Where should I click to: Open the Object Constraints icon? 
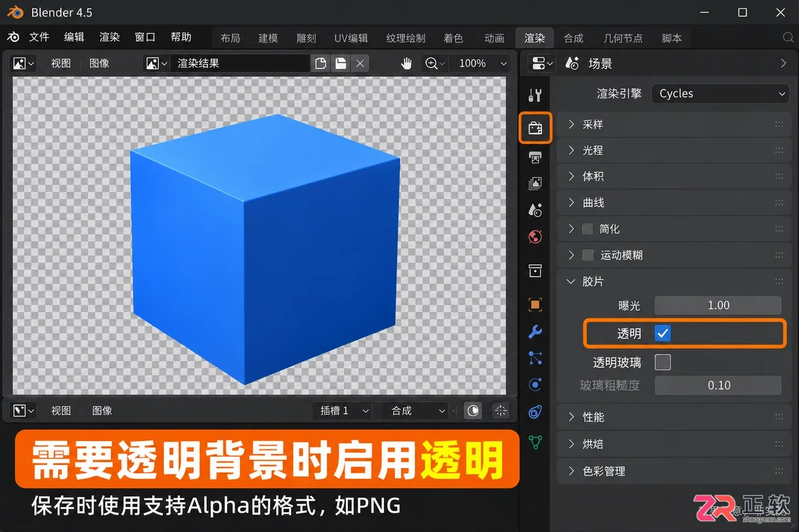point(535,412)
